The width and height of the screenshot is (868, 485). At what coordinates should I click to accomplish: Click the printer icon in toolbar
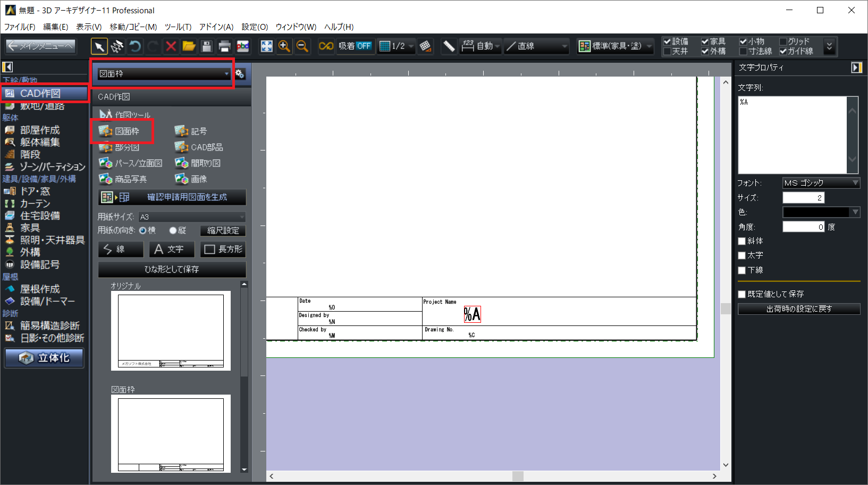coord(224,46)
